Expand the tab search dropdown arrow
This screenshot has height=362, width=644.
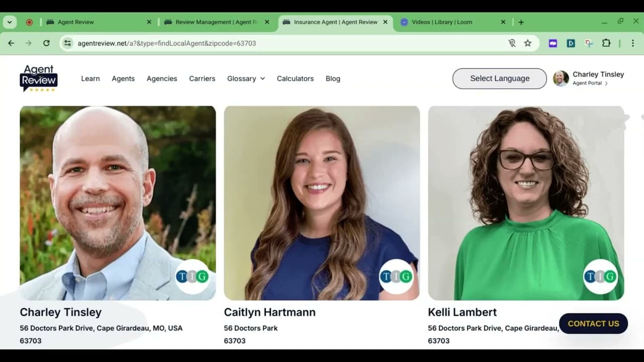click(x=10, y=22)
